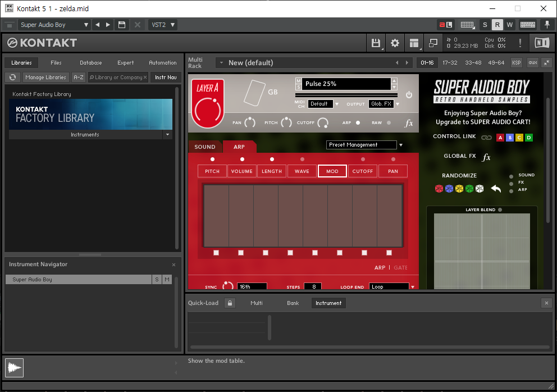Open the output Glob. FX dropdown
The image size is (557, 392).
384,104
